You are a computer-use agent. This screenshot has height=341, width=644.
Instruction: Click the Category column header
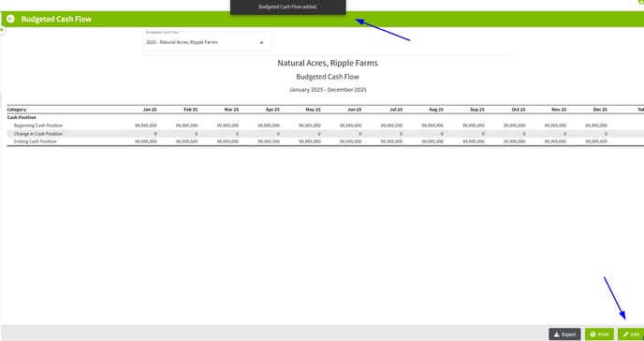[x=17, y=110]
